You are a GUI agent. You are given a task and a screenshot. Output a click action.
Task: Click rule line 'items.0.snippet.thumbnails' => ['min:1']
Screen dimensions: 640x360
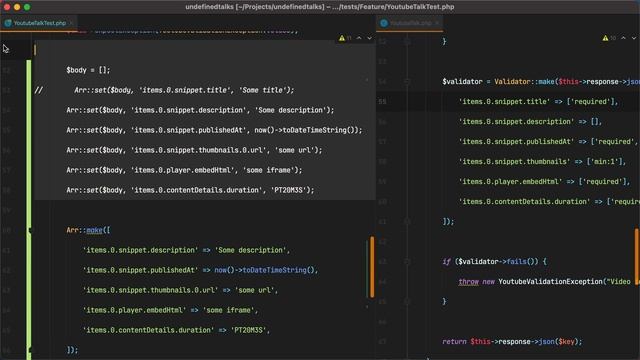[542, 162]
